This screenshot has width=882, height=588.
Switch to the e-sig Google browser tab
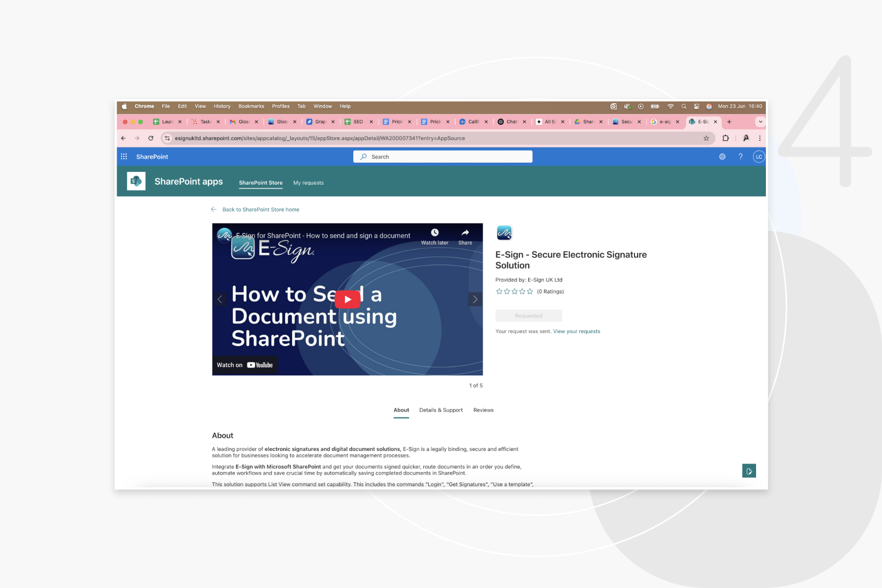click(664, 122)
